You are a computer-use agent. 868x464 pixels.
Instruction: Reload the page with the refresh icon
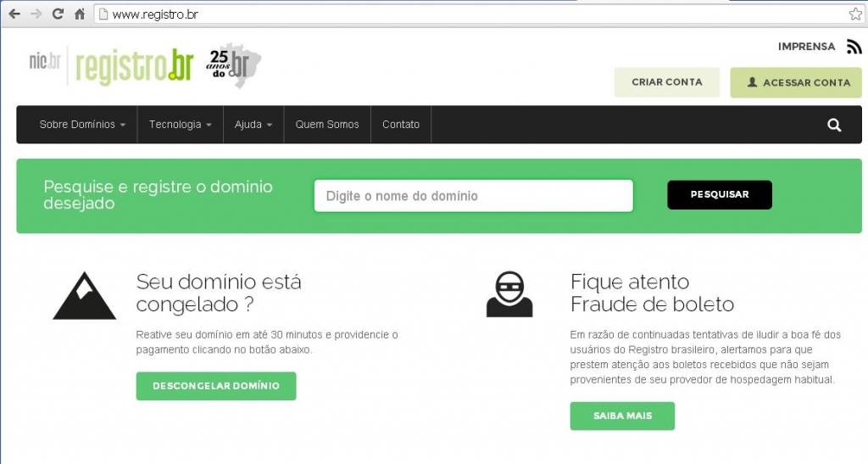click(x=58, y=14)
